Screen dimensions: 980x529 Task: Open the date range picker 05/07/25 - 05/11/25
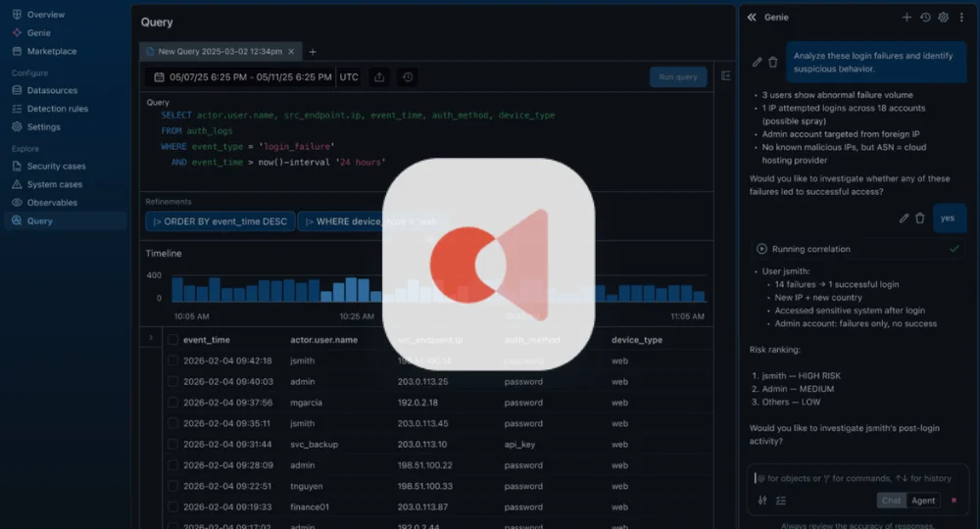coord(242,76)
